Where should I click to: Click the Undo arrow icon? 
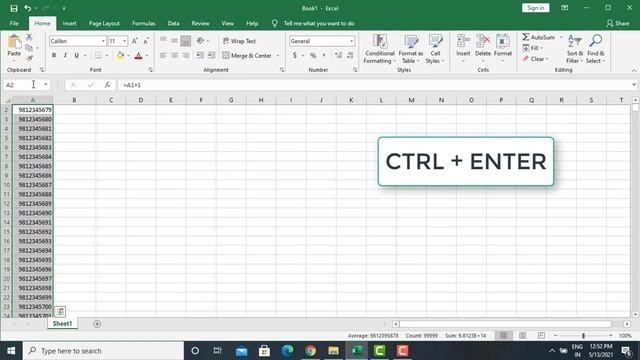click(x=27, y=8)
